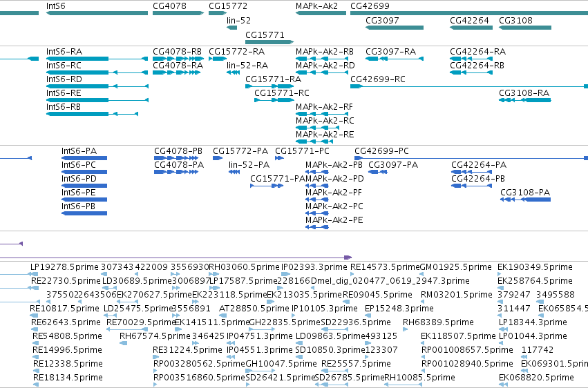The height and width of the screenshot is (388, 588).
Task: Click the lin-52 gene label
Action: click(238, 21)
